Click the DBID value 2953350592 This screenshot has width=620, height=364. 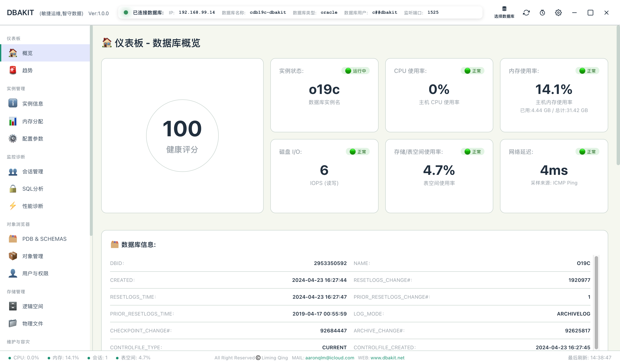coord(330,263)
